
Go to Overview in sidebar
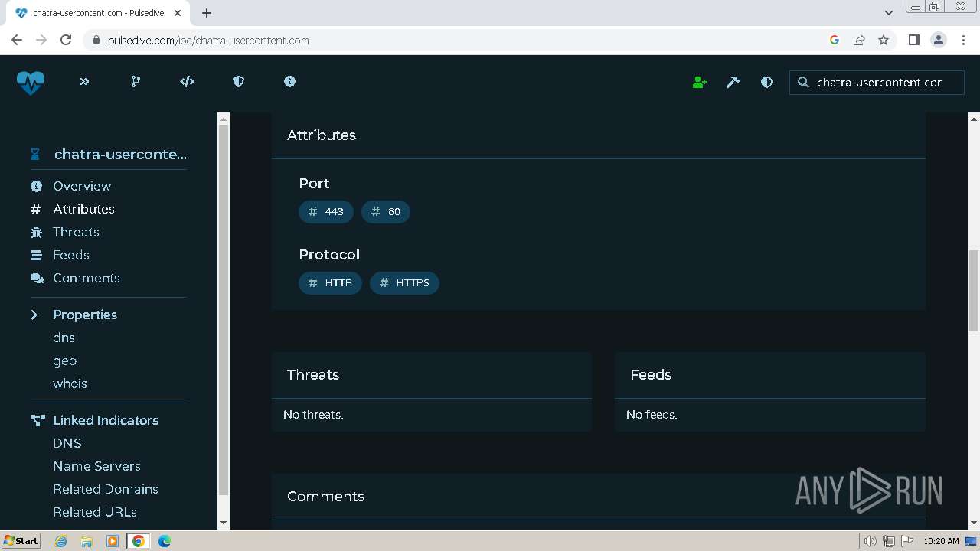tap(82, 186)
